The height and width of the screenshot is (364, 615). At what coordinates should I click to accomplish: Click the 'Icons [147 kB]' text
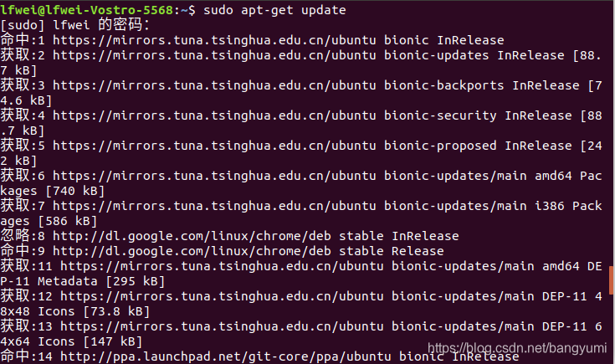(x=90, y=341)
